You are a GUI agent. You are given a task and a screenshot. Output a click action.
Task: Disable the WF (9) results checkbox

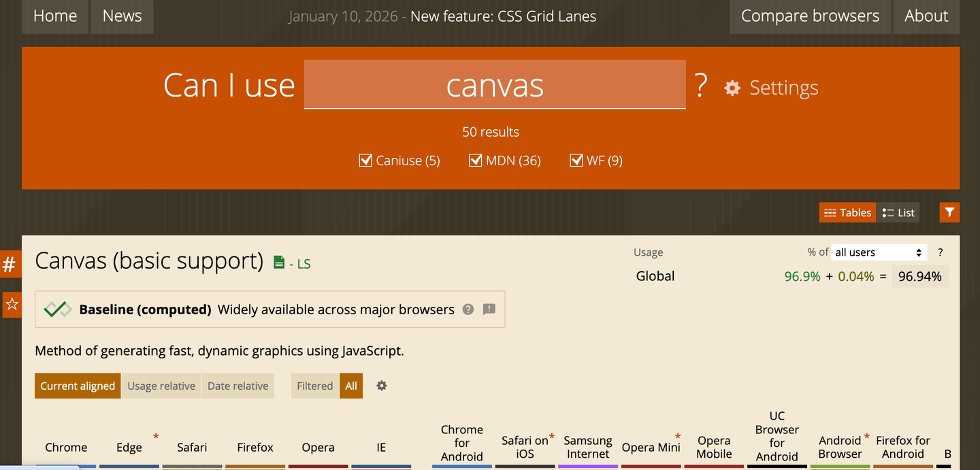576,161
